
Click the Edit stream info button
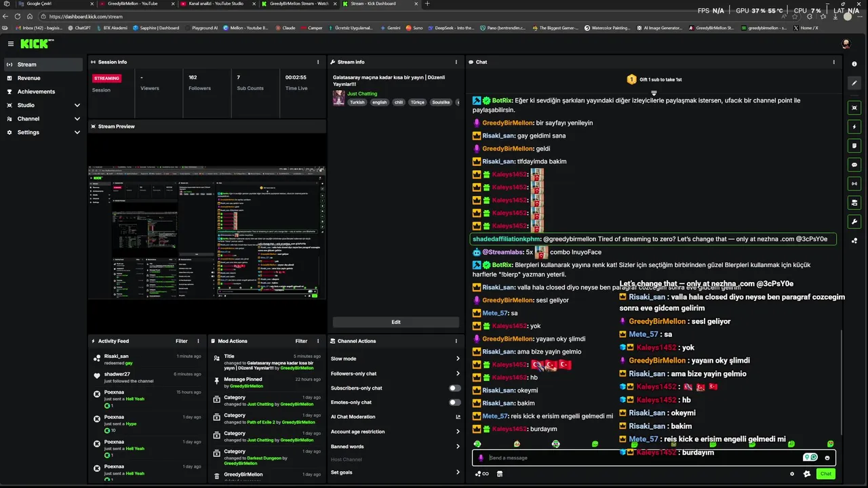click(395, 322)
